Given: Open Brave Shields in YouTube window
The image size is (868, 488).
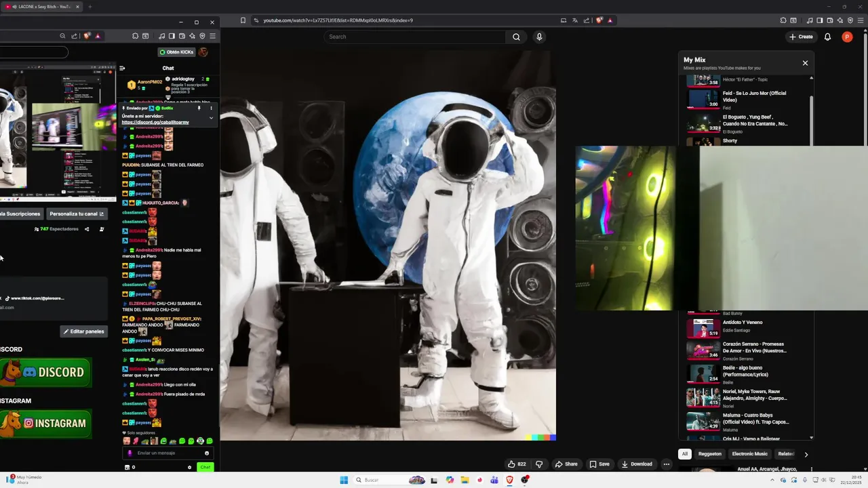Looking at the screenshot, I should point(599,20).
